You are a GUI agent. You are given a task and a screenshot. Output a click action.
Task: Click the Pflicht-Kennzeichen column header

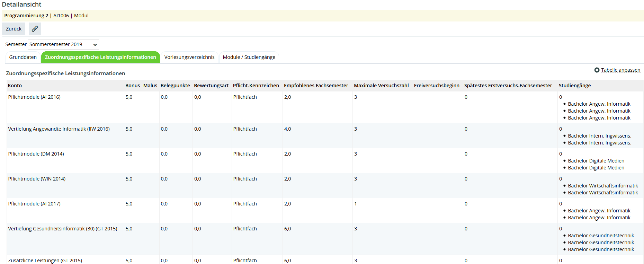pyautogui.click(x=256, y=86)
